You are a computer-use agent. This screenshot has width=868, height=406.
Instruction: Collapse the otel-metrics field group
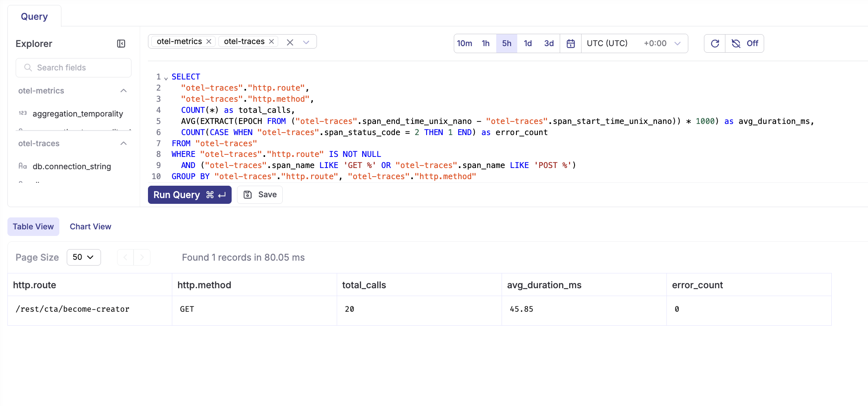(x=123, y=91)
